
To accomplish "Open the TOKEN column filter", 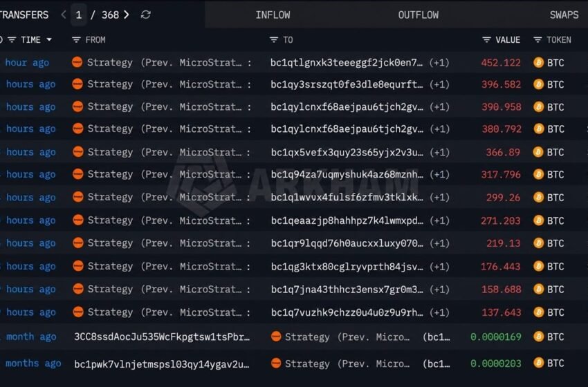I will (538, 39).
